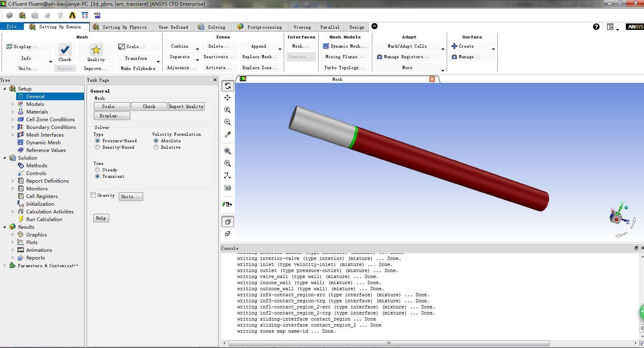The width and height of the screenshot is (644, 348).
Task: Open Mark/Adapt Cells dropdown arrow
Action: click(443, 49)
